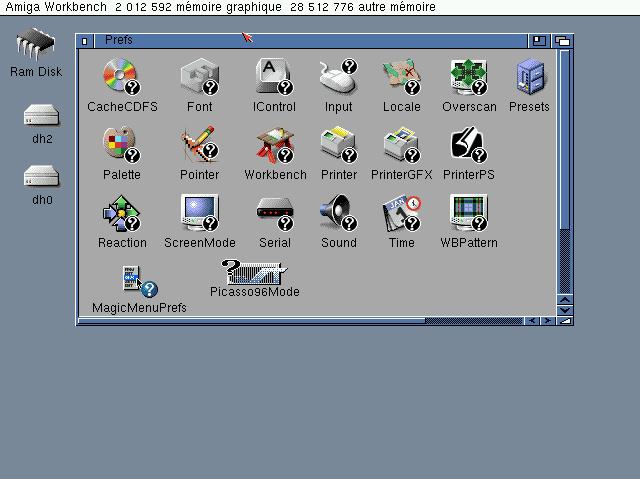Click the Prefs window depth gadget
Image resolution: width=640 pixels, height=479 pixels.
pos(562,41)
